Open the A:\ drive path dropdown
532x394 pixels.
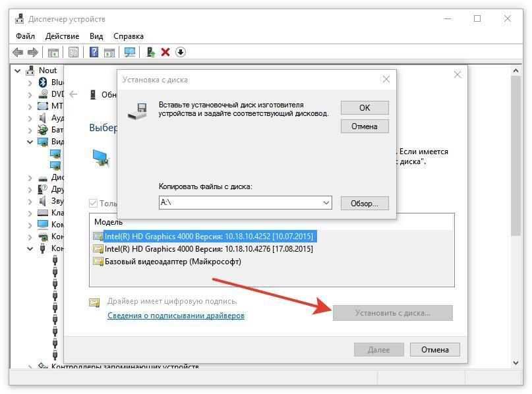(326, 203)
